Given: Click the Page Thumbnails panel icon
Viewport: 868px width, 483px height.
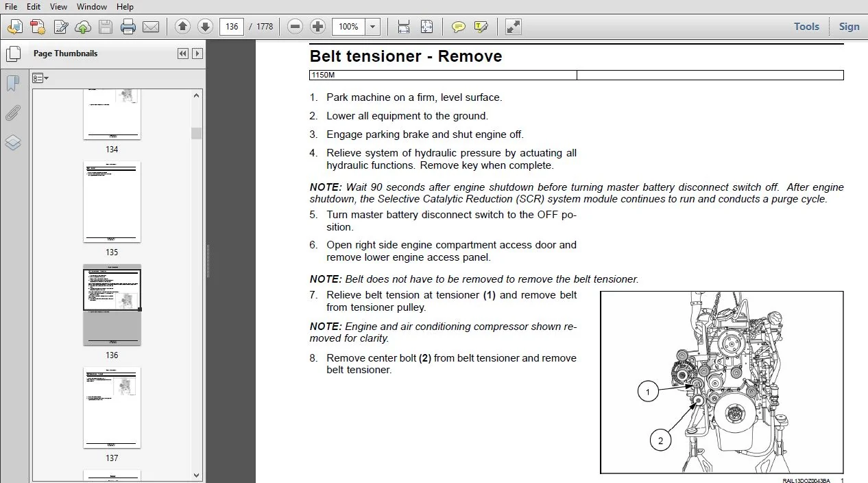Looking at the screenshot, I should [13, 54].
